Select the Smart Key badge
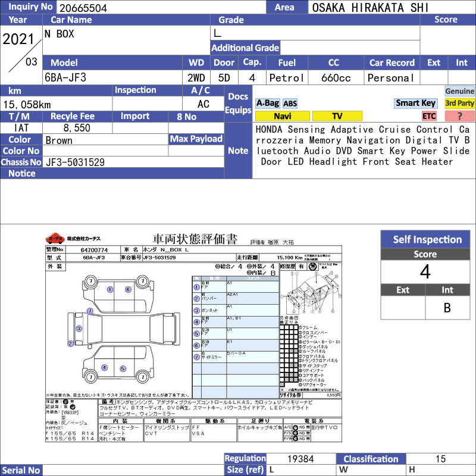 pos(415,103)
